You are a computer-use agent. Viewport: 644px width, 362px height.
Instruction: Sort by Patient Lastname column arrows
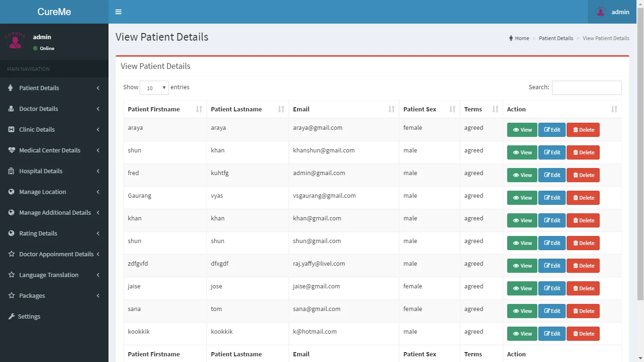pos(281,109)
